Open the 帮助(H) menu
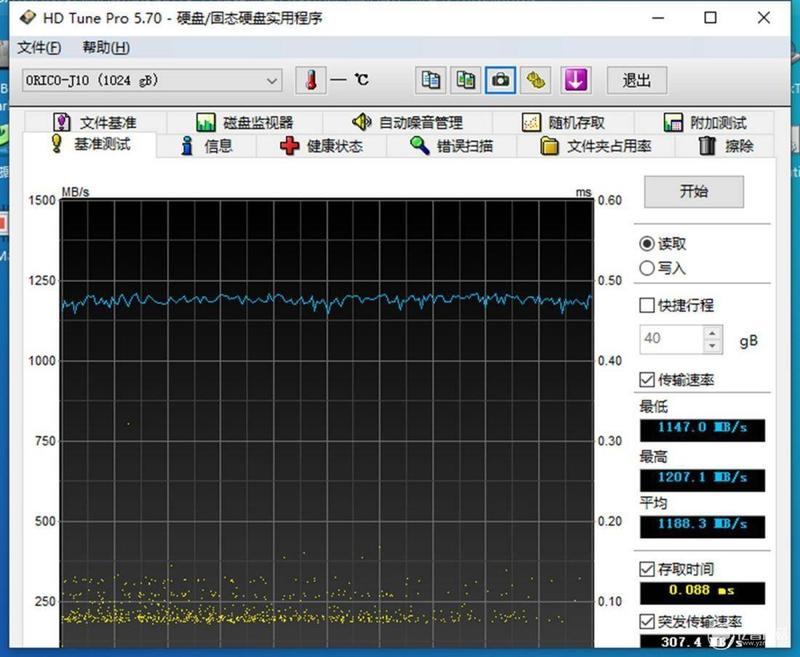 [x=106, y=47]
